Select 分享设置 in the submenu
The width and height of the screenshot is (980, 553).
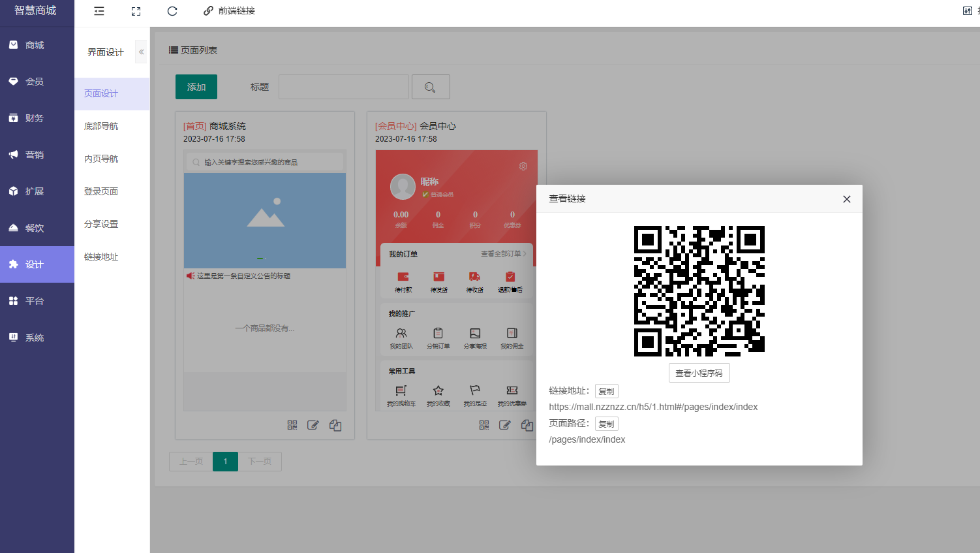[x=112, y=224]
